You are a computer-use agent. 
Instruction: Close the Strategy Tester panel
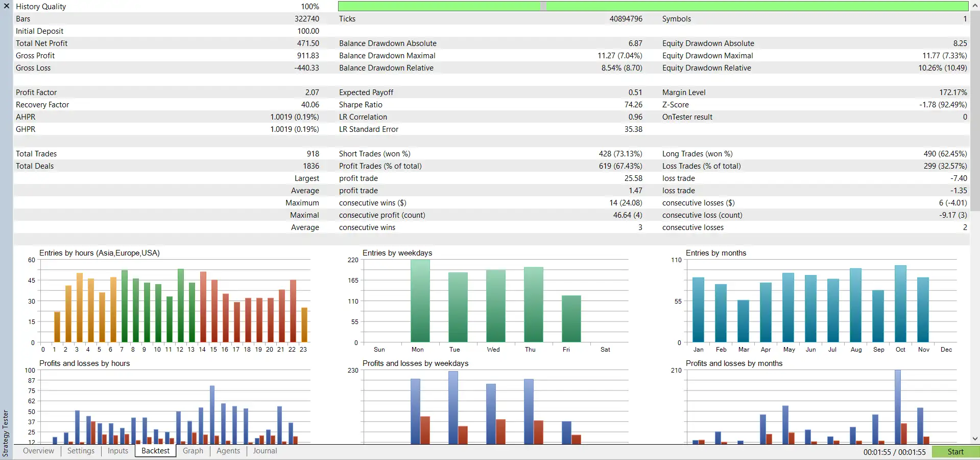7,6
